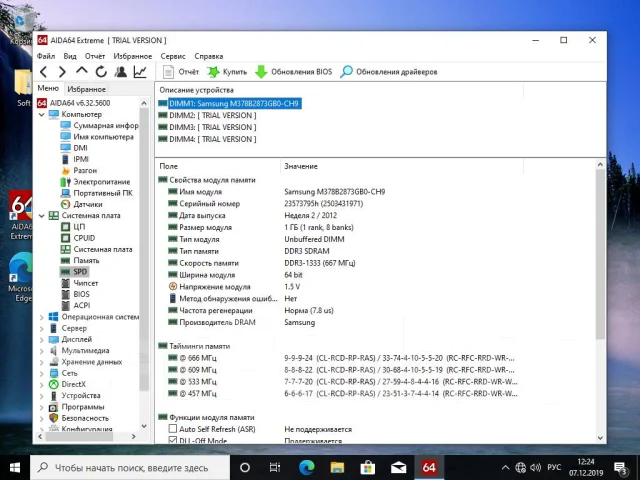Toggle the DLL-Off Mode checkbox

click(173, 440)
